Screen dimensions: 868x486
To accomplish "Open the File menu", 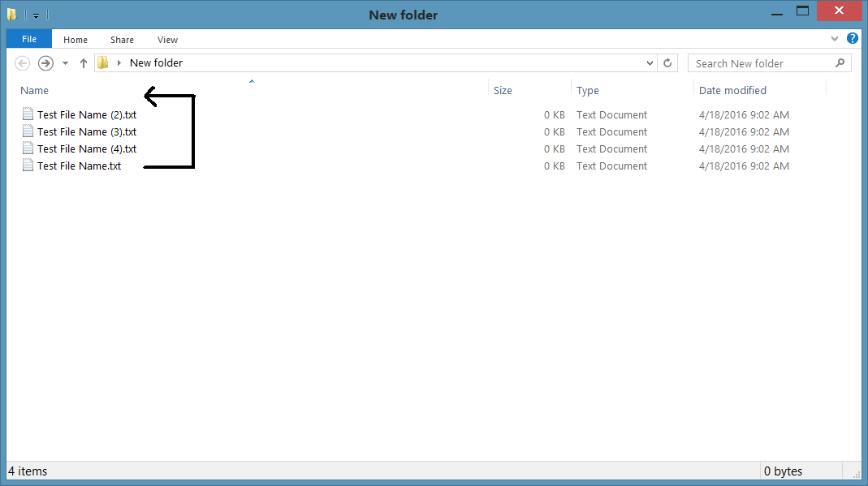I will (28, 38).
